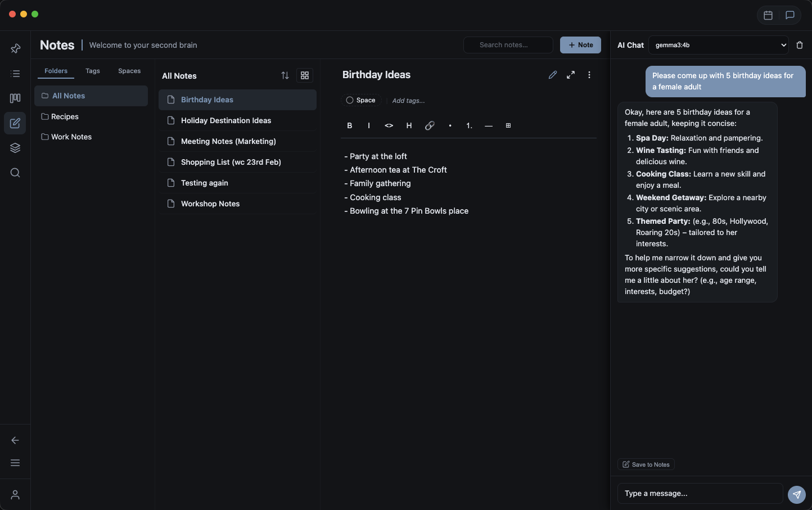The height and width of the screenshot is (510, 812).
Task: Toggle the Space assignment radio button
Action: (349, 100)
